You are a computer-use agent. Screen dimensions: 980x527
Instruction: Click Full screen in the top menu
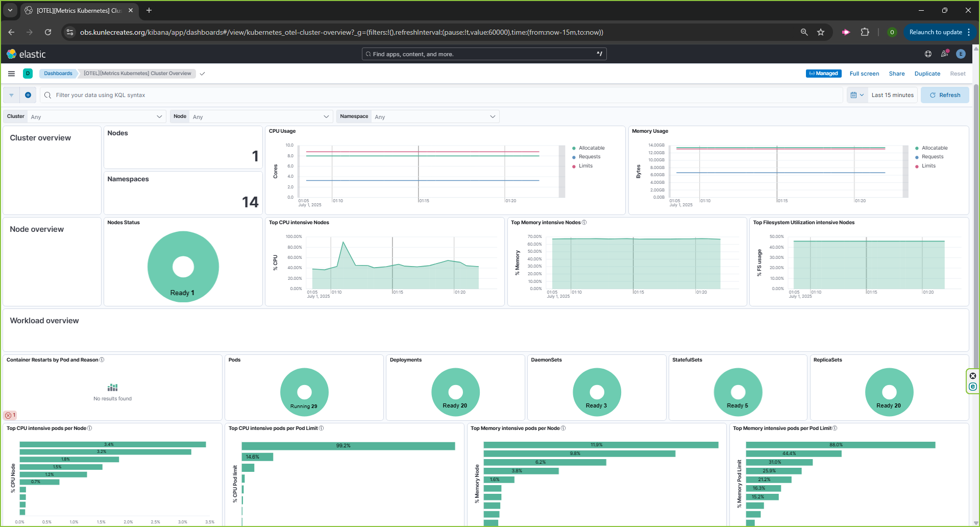[x=864, y=74]
